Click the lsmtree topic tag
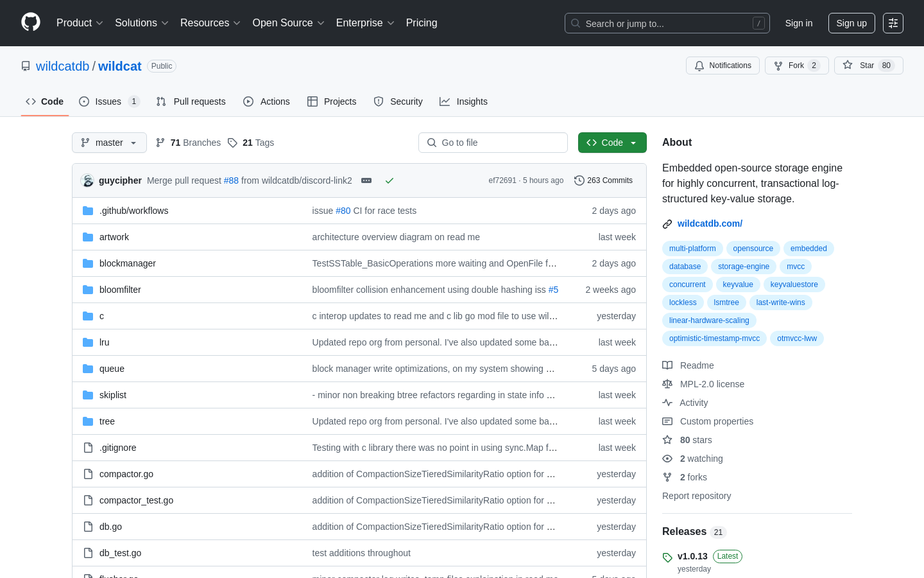Image resolution: width=924 pixels, height=578 pixels. pyautogui.click(x=726, y=302)
